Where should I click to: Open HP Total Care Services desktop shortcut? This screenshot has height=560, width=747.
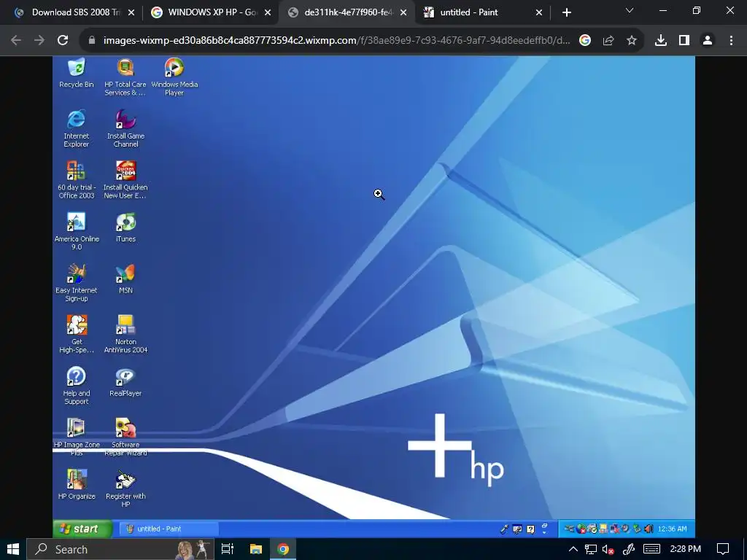125,77
